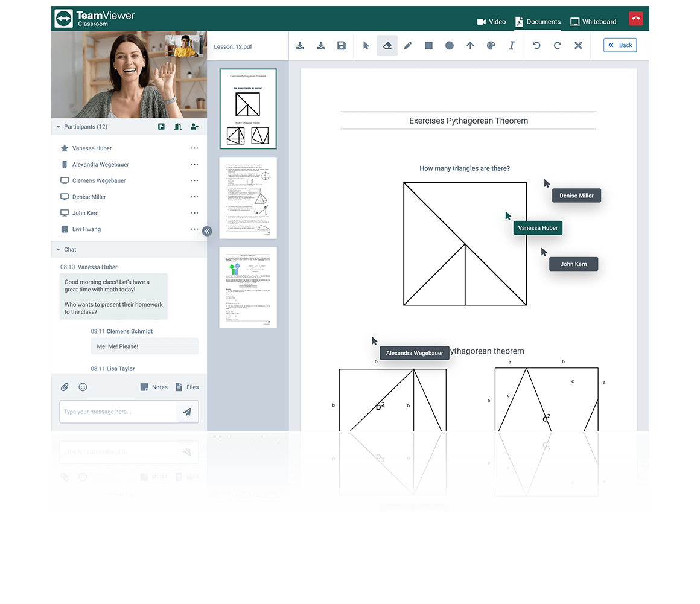Viewport: 700px width, 604px height.
Task: Select the text cursor tool
Action: click(512, 46)
